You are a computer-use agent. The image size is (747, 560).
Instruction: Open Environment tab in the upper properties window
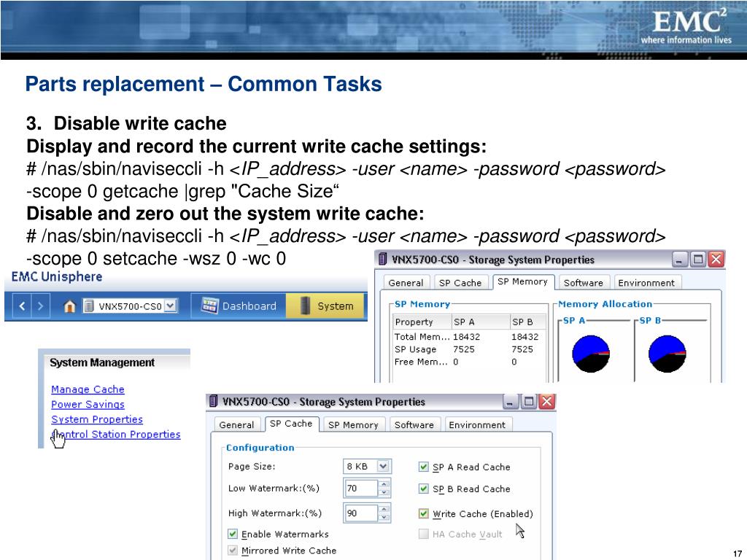click(x=646, y=283)
